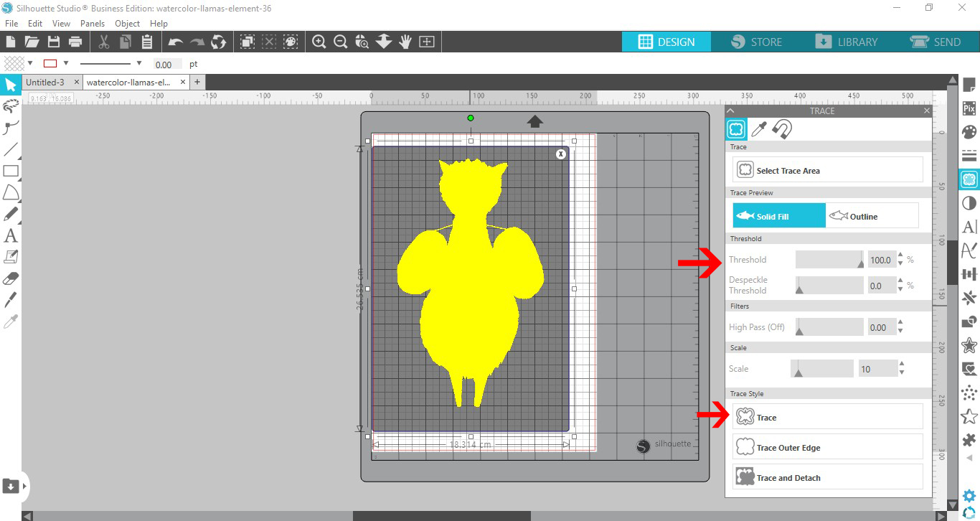Viewport: 980px width, 521px height.
Task: Open the View menu
Action: click(61, 23)
